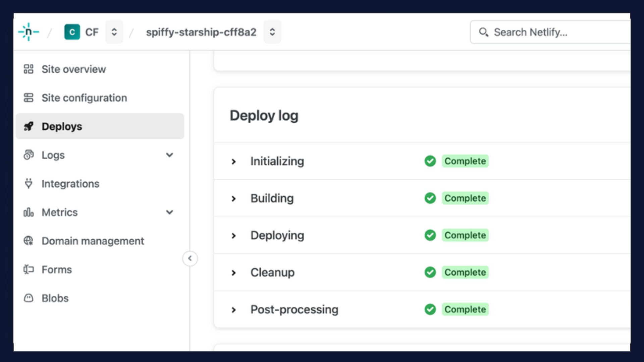644x362 pixels.
Task: Select Site overview from sidebar
Action: 74,69
